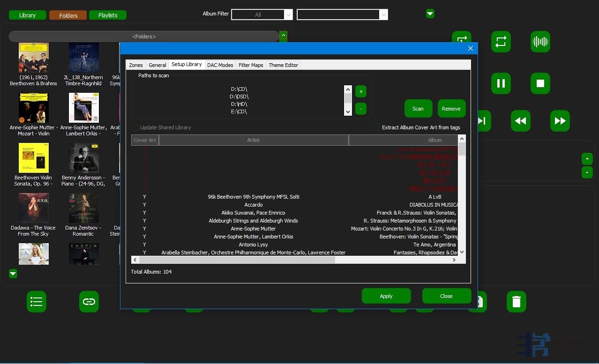The width and height of the screenshot is (599, 364).
Task: Open the playlist list icon
Action: [x=36, y=302]
